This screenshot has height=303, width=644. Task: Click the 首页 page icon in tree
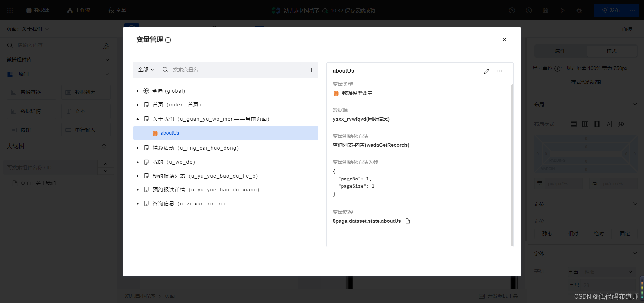tap(146, 105)
